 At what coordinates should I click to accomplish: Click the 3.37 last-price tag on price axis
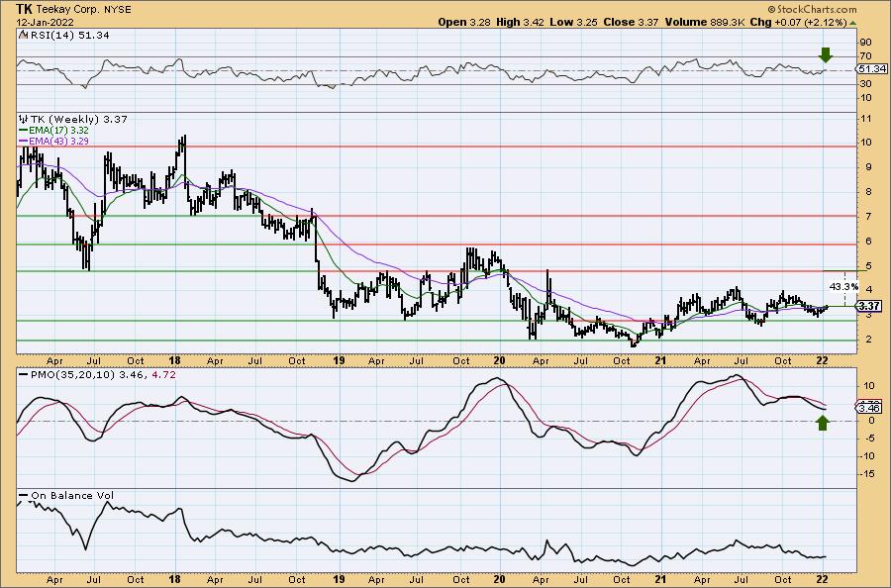pyautogui.click(x=869, y=306)
